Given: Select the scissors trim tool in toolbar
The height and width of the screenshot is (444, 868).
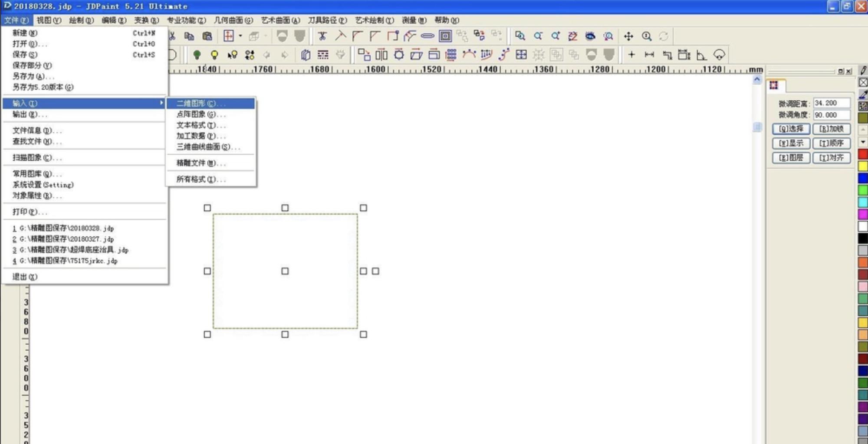Looking at the screenshot, I should [322, 36].
